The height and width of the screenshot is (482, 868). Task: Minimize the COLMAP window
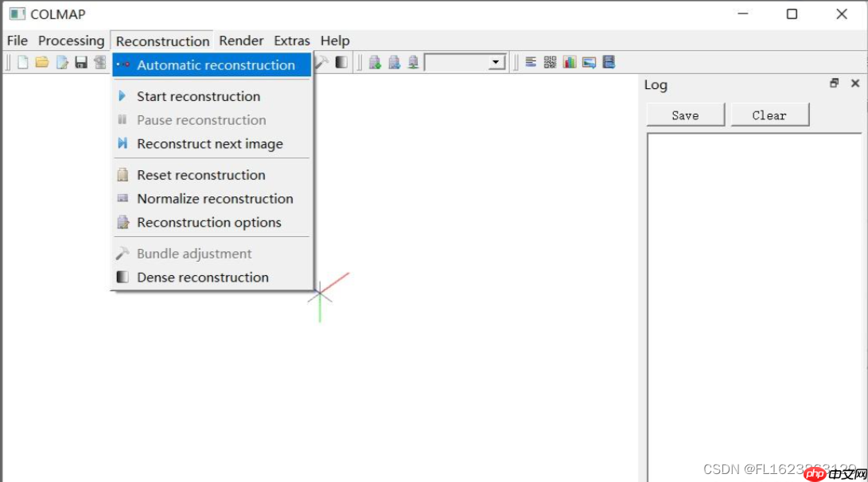(x=743, y=14)
